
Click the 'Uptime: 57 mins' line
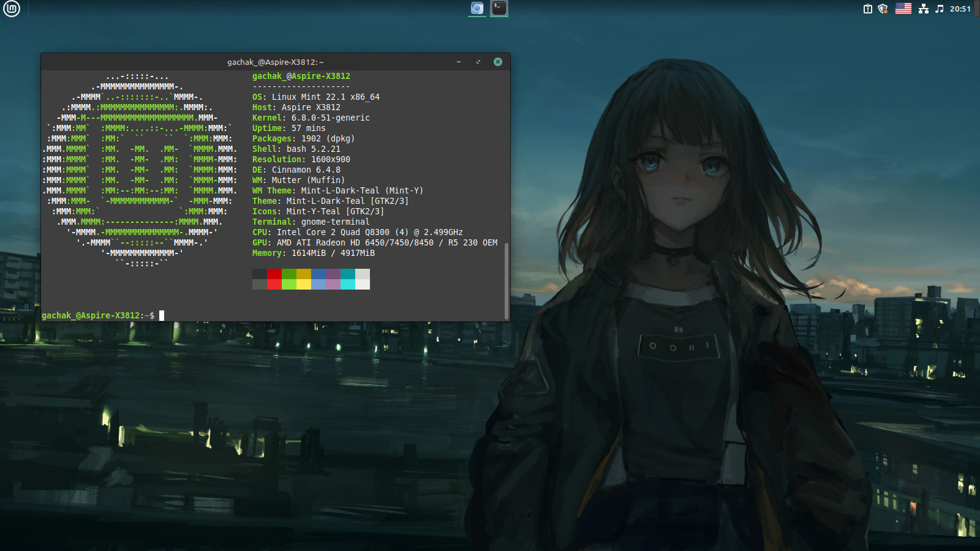pos(289,128)
